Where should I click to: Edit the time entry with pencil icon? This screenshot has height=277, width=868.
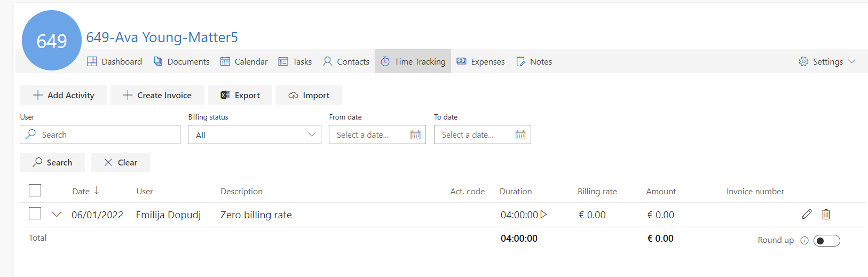coord(806,215)
